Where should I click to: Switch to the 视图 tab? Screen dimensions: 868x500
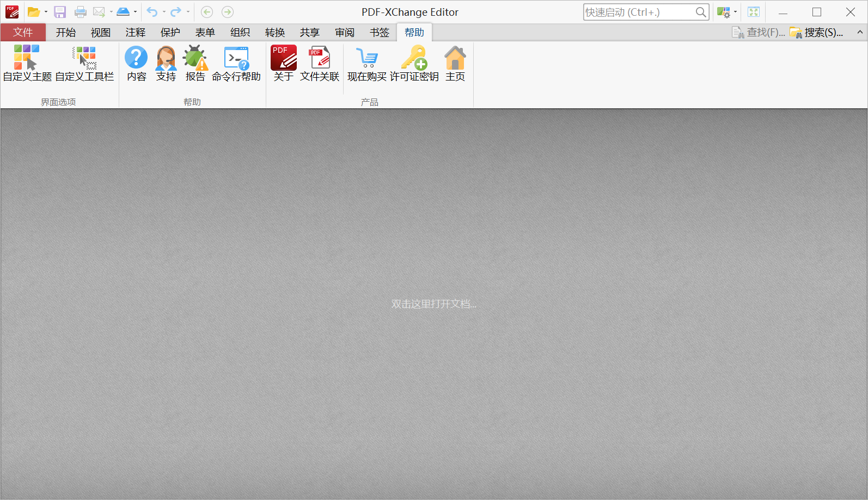click(x=101, y=33)
